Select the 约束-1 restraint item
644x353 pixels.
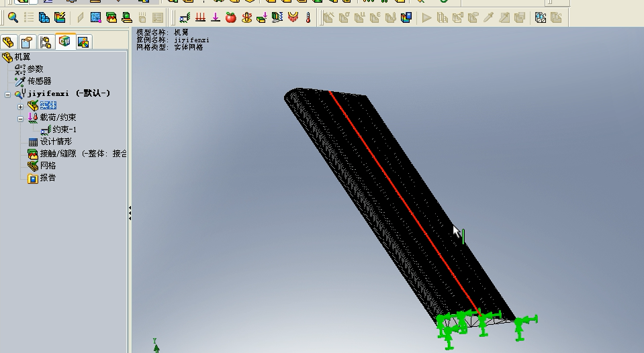point(58,130)
